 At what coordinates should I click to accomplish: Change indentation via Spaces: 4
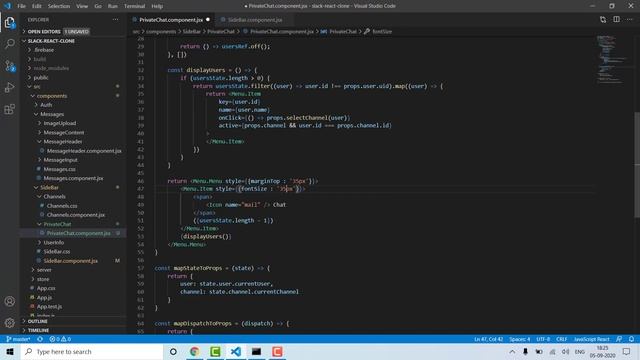coord(519,339)
